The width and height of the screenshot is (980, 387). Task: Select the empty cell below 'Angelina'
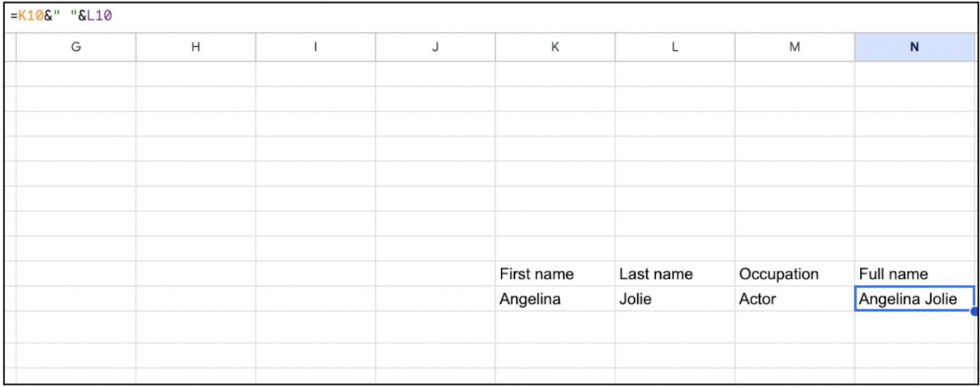click(x=554, y=324)
